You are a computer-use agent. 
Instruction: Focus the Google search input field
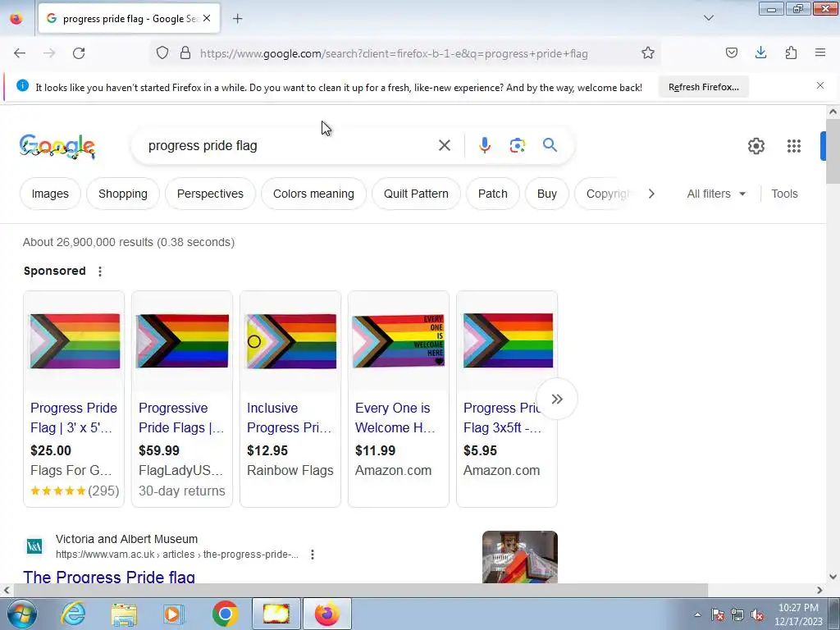point(290,145)
